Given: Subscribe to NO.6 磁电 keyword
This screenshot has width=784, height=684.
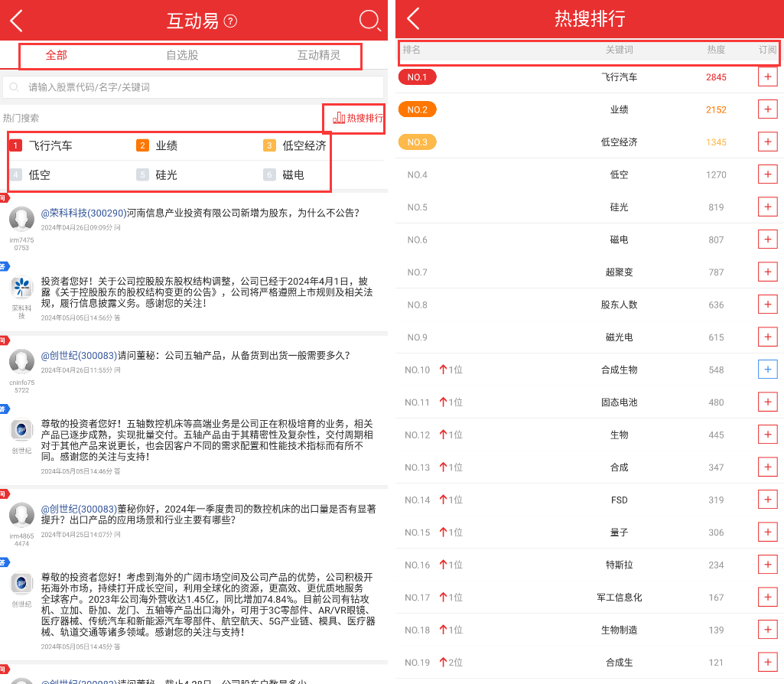Looking at the screenshot, I should pyautogui.click(x=767, y=239).
